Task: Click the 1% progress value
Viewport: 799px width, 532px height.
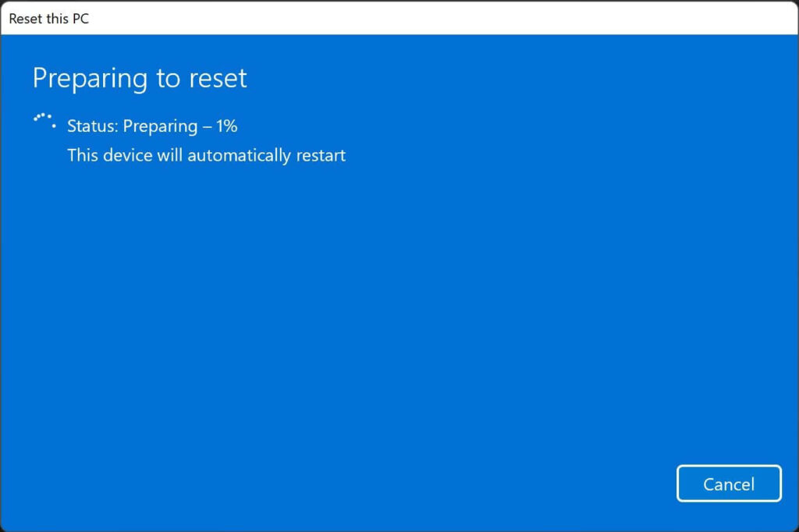Action: [227, 126]
